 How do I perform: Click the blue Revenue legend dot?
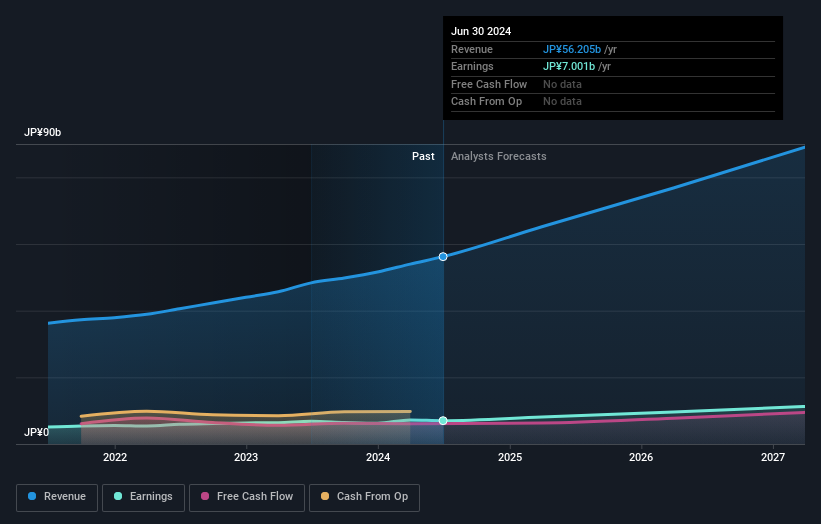tap(32, 496)
